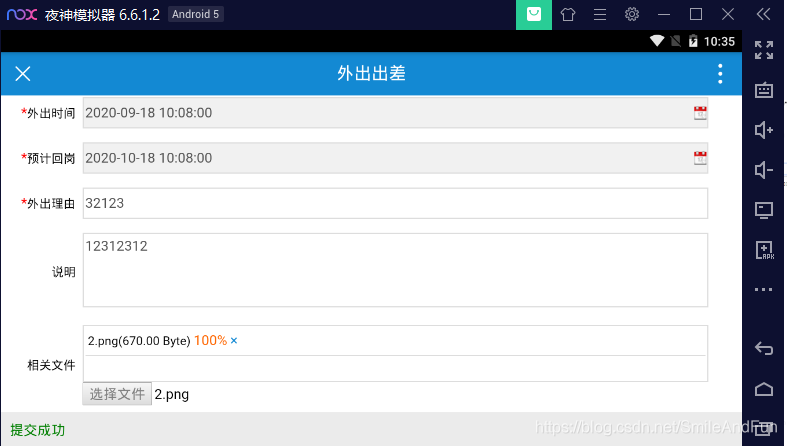Increase volume in Nox sidebar

(x=763, y=130)
